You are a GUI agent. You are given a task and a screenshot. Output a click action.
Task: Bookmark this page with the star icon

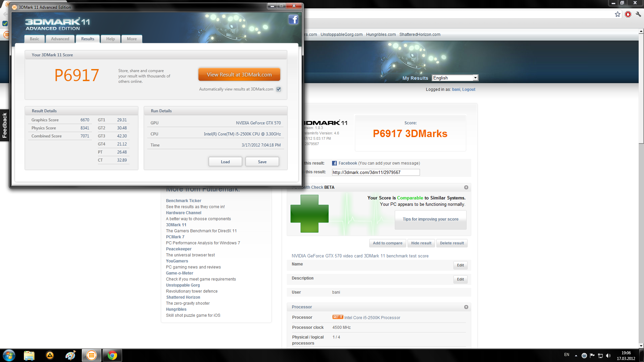[618, 14]
